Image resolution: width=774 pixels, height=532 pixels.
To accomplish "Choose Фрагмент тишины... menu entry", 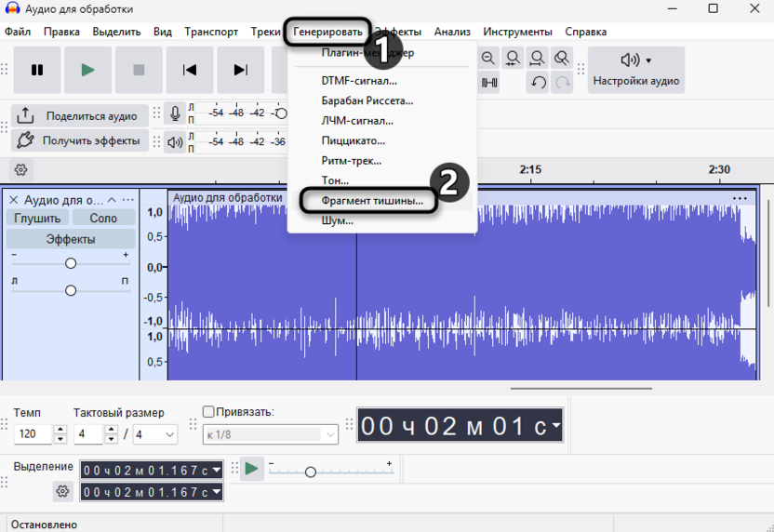I will tap(382, 201).
